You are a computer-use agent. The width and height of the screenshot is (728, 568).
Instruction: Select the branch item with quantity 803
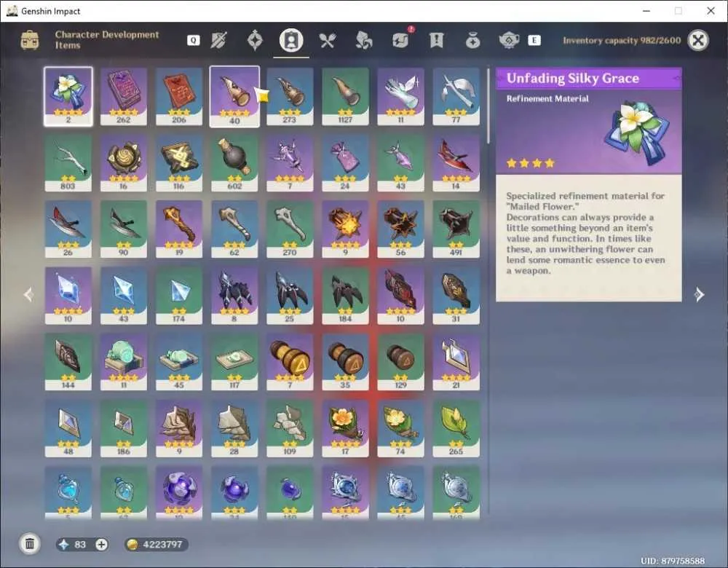68,163
